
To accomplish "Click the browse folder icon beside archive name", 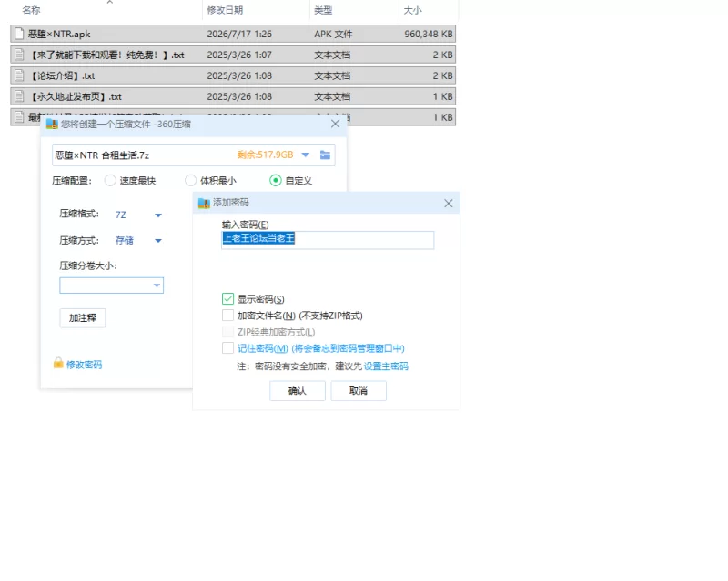I will tap(325, 155).
